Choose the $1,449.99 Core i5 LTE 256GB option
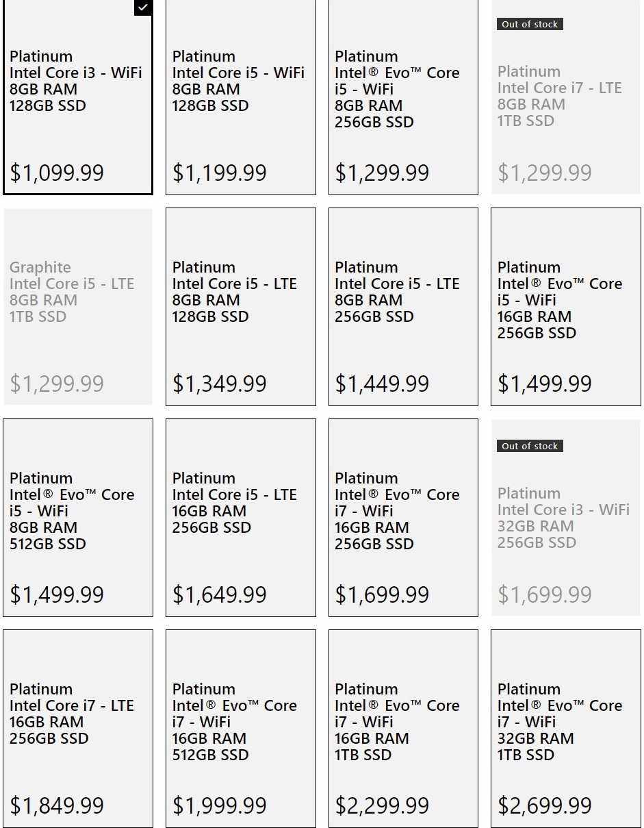The width and height of the screenshot is (644, 828). point(403,307)
